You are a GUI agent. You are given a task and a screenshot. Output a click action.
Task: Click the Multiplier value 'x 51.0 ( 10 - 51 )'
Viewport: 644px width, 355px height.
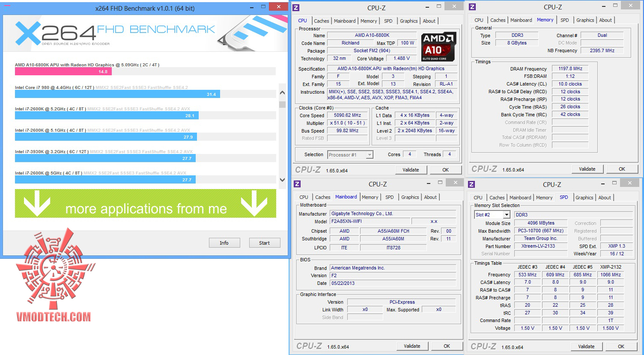click(348, 123)
